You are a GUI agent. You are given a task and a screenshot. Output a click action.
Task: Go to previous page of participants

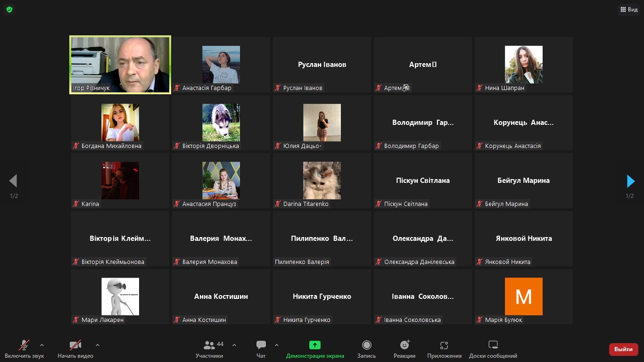[x=13, y=181]
